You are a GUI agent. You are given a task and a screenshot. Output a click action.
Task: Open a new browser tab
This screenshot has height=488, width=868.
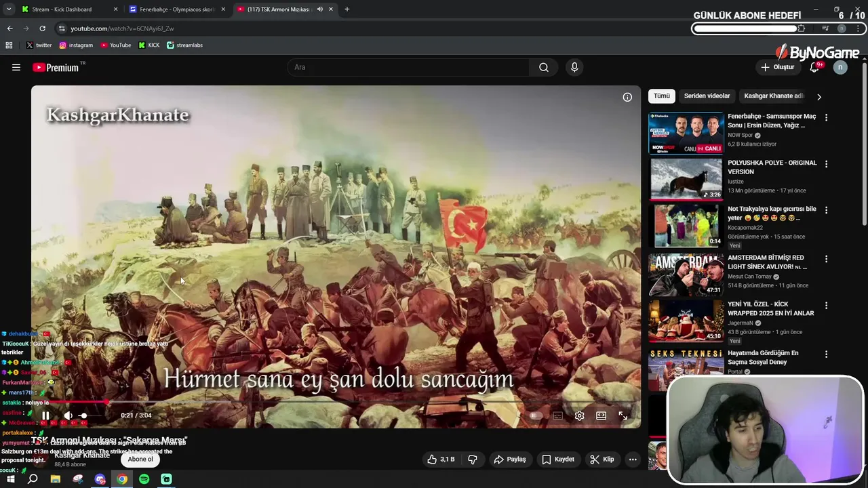point(347,9)
